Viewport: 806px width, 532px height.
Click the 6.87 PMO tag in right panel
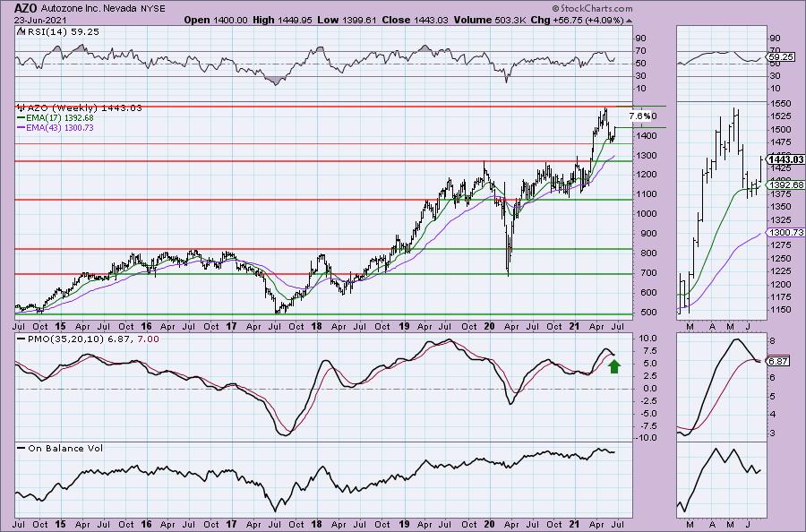[x=778, y=361]
